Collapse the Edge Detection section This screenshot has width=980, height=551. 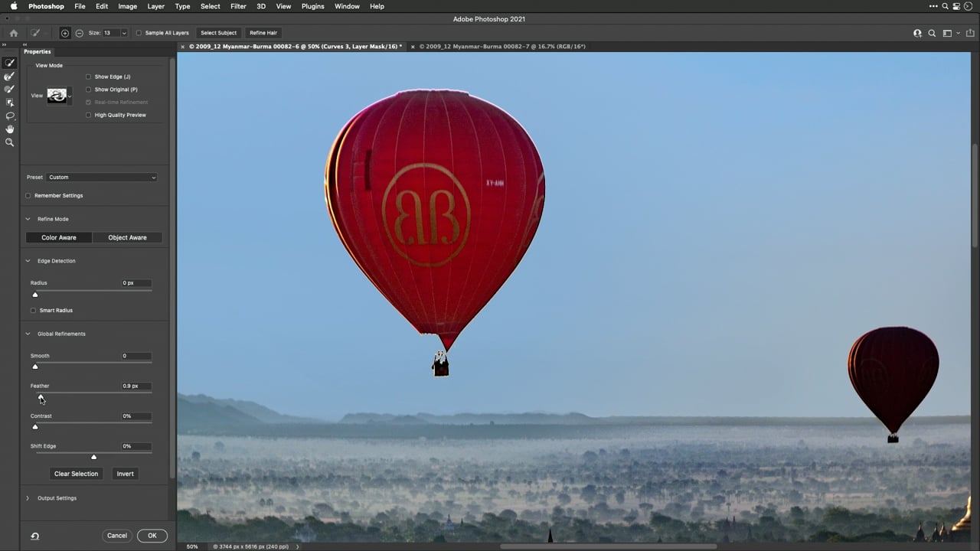click(28, 261)
